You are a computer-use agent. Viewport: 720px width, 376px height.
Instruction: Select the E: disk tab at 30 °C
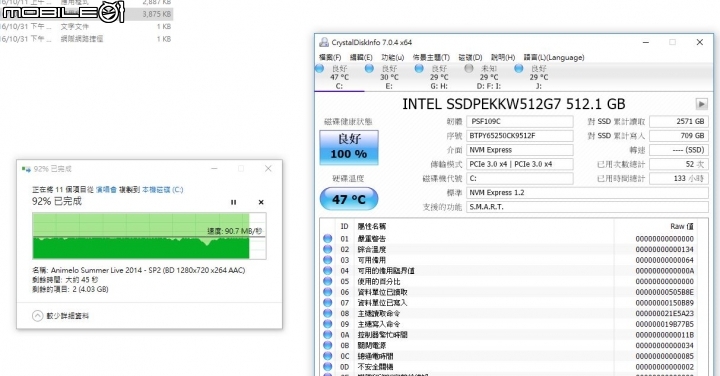coord(389,77)
